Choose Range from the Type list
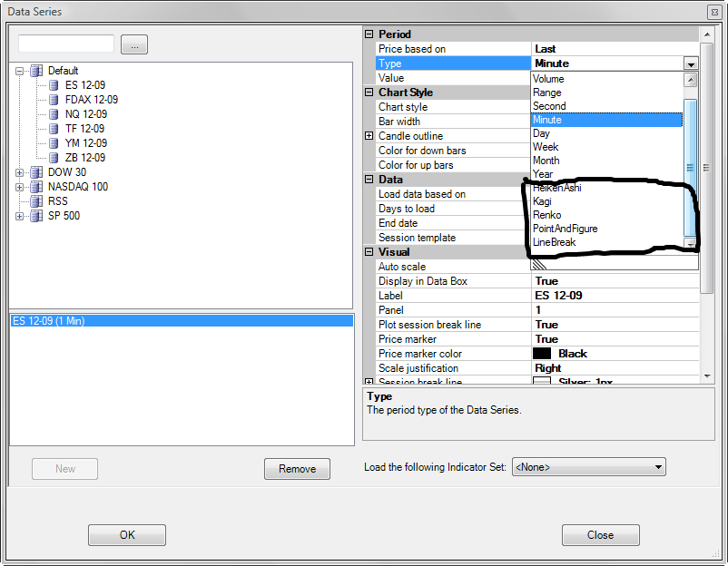Screen dimensions: 728x566 tap(607, 93)
